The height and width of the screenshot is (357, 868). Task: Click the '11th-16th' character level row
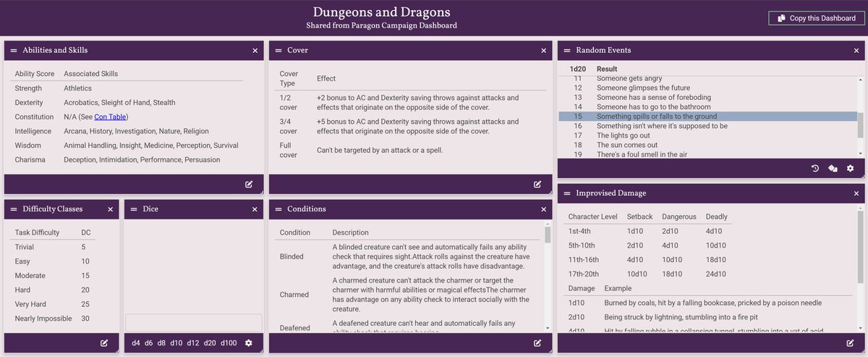(648, 259)
